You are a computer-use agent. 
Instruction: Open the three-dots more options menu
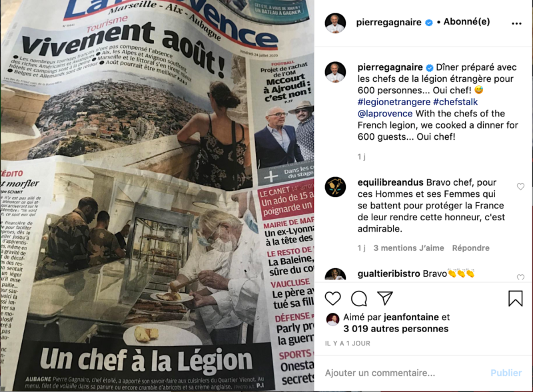pyautogui.click(x=516, y=23)
